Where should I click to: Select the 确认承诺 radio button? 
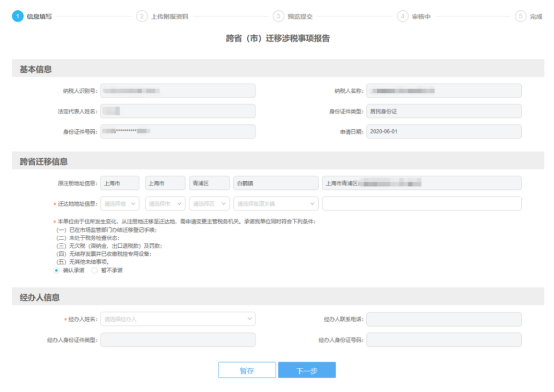(x=56, y=271)
